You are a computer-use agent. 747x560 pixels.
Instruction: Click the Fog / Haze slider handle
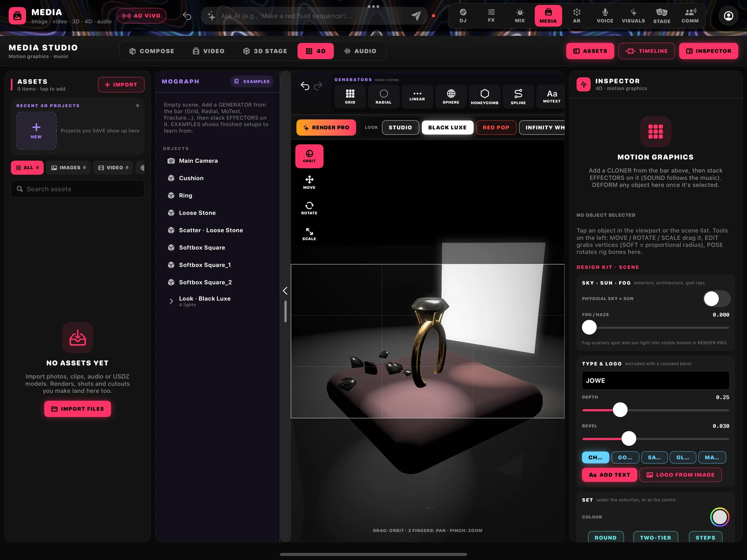click(x=589, y=327)
